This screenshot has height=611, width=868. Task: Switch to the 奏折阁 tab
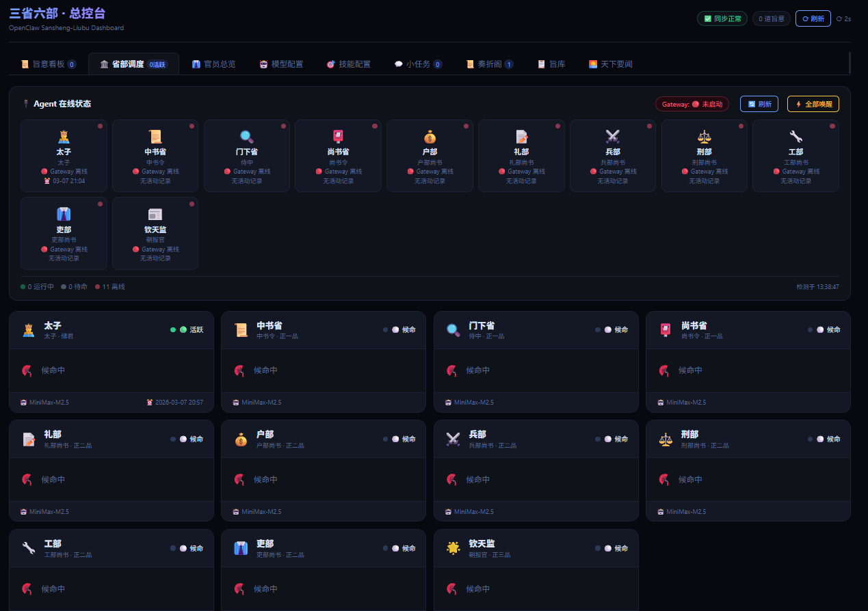tap(490, 64)
